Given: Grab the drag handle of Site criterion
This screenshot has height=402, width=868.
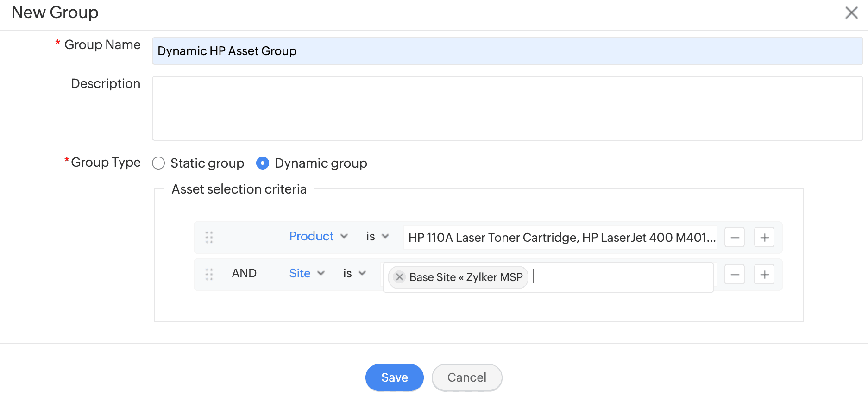Looking at the screenshot, I should [209, 275].
